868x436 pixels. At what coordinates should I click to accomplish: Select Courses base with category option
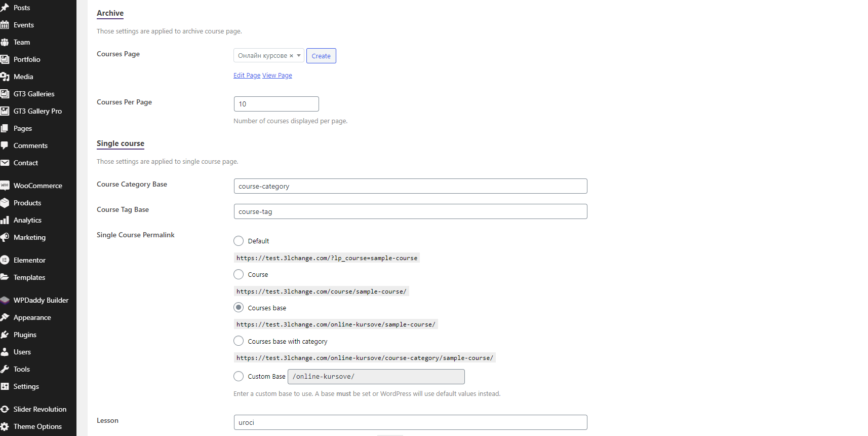point(239,341)
